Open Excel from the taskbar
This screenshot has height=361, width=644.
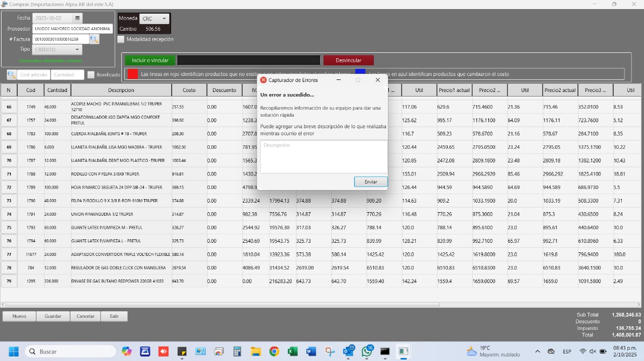(x=293, y=351)
